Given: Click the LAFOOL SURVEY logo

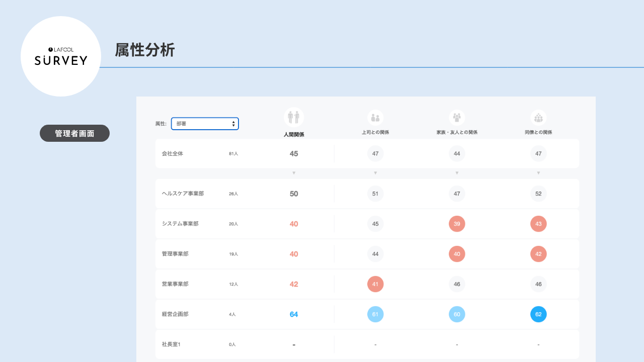Looking at the screenshot, I should (x=61, y=56).
